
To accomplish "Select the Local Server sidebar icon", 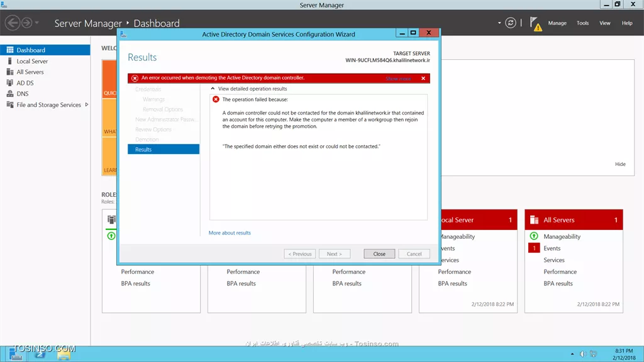I will point(10,61).
